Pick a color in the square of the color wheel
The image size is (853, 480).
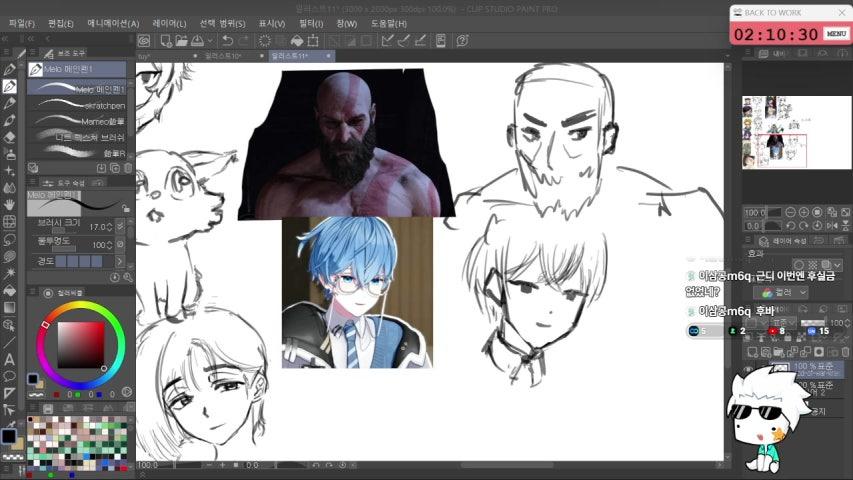pyautogui.click(x=81, y=345)
